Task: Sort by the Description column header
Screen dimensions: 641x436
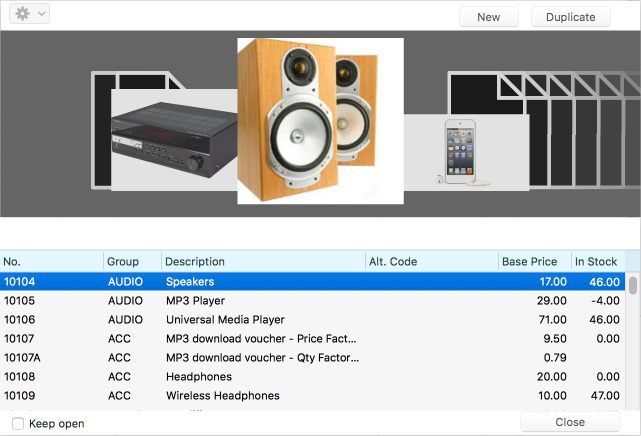Action: [x=263, y=262]
